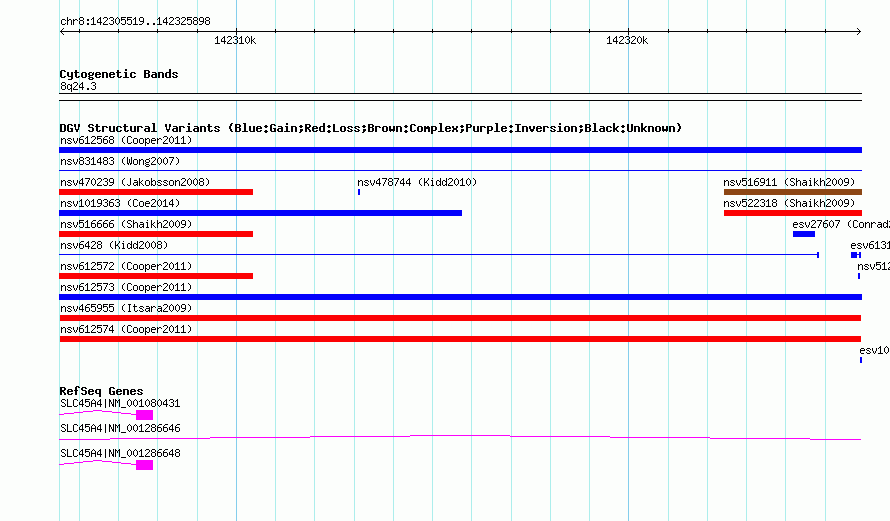
Task: Click the cytogenetic band 8q24.3 bar
Action: coord(460,97)
